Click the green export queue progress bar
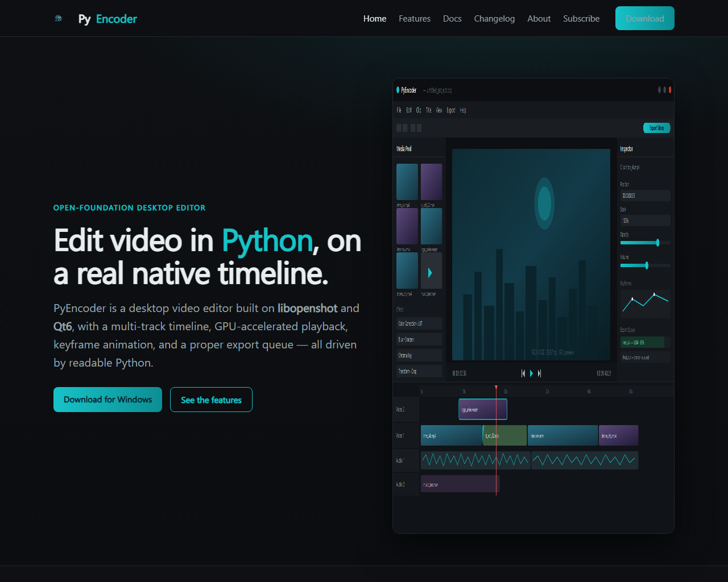728x582 pixels. point(642,342)
